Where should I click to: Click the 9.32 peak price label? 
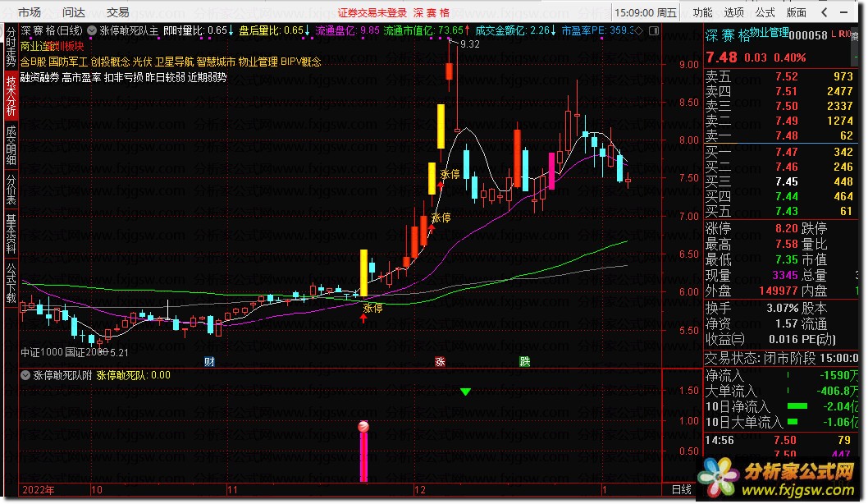[x=469, y=44]
